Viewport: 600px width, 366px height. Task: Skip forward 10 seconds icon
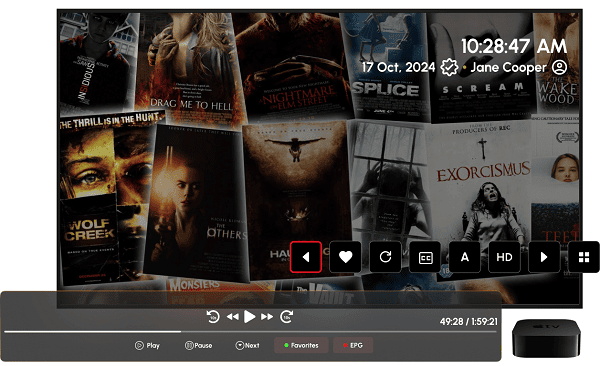(x=287, y=317)
